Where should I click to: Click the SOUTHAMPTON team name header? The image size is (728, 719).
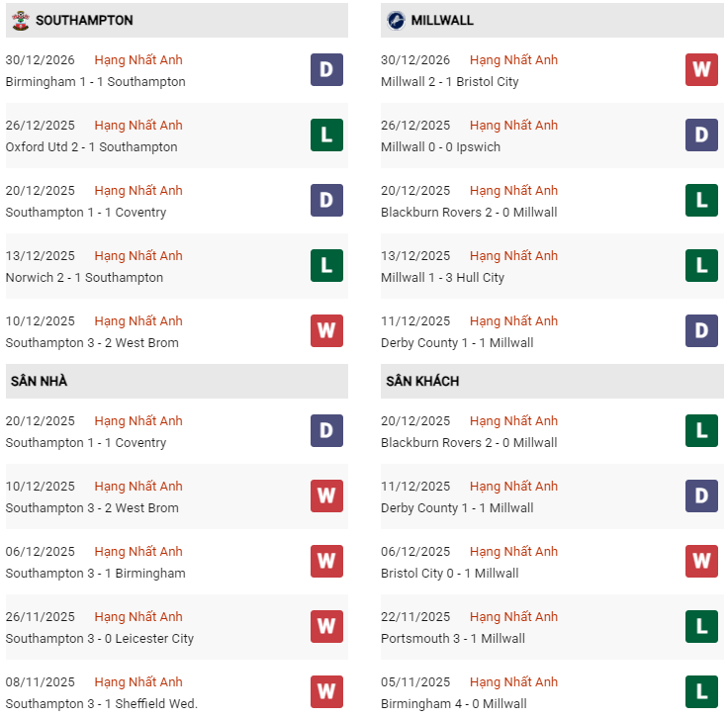click(x=84, y=20)
